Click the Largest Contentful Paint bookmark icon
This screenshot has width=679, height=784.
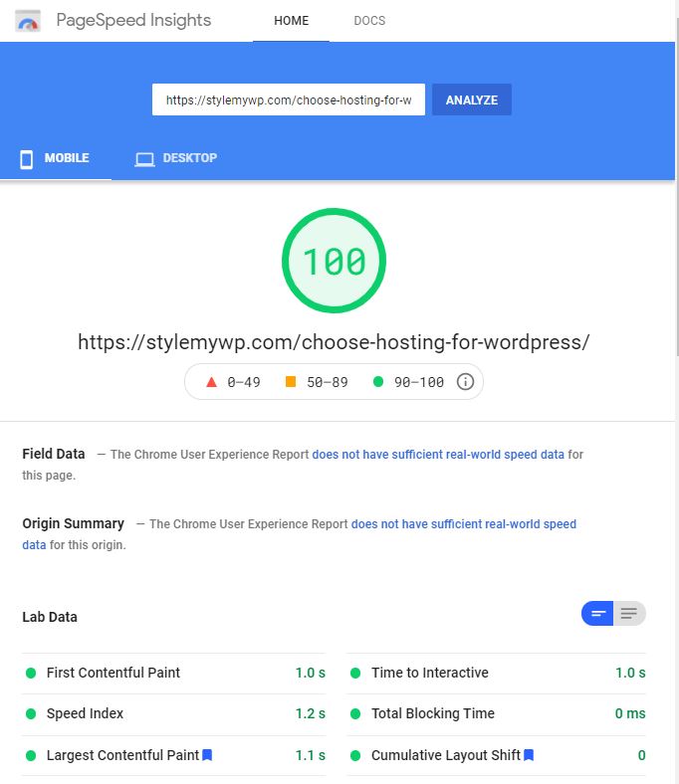click(207, 754)
